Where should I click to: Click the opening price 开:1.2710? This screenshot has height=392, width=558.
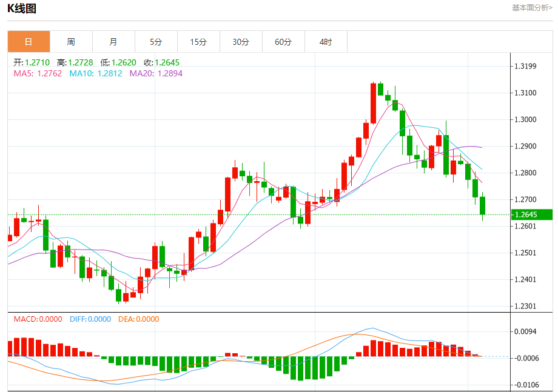pyautogui.click(x=32, y=62)
